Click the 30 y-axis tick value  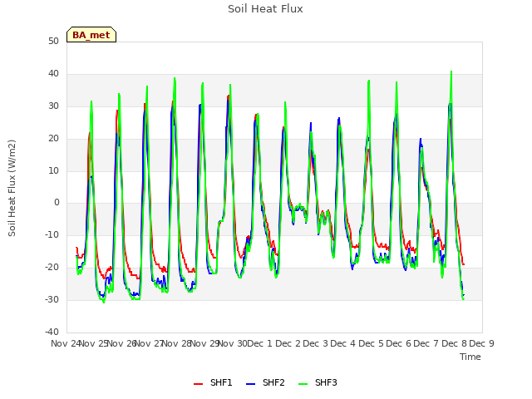pos(53,106)
